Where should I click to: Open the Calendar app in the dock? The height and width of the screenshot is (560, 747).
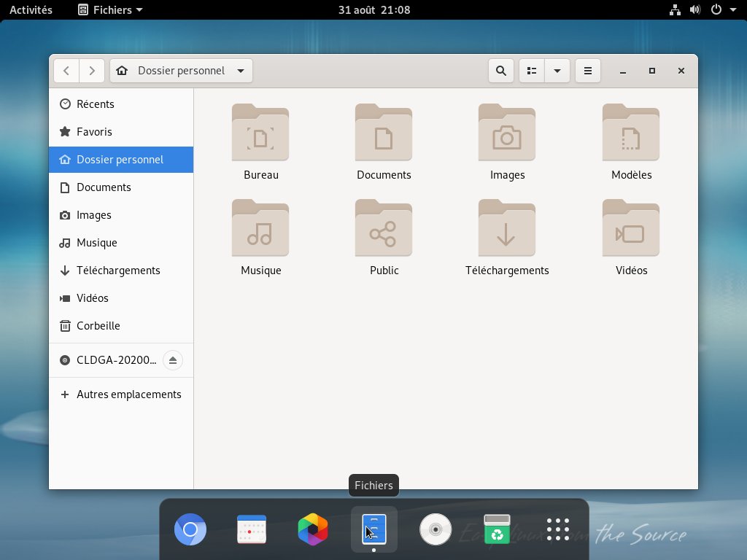point(252,529)
